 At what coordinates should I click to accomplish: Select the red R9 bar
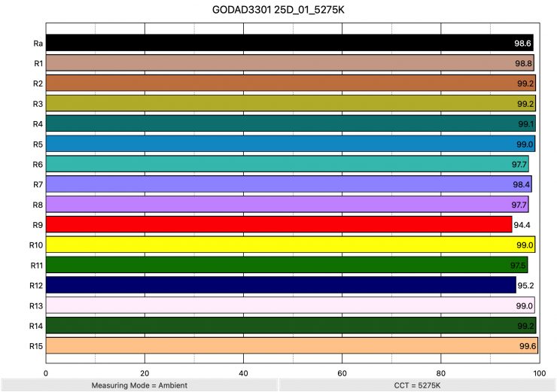click(278, 224)
